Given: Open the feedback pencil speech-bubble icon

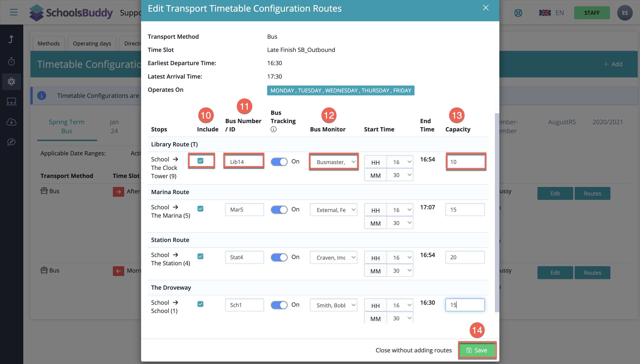Looking at the screenshot, I should pos(11,142).
